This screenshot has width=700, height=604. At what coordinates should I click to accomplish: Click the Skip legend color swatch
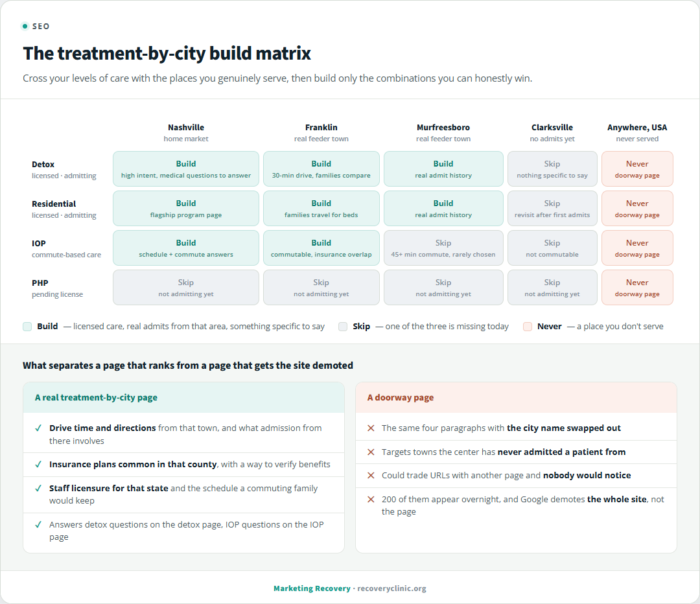click(343, 327)
